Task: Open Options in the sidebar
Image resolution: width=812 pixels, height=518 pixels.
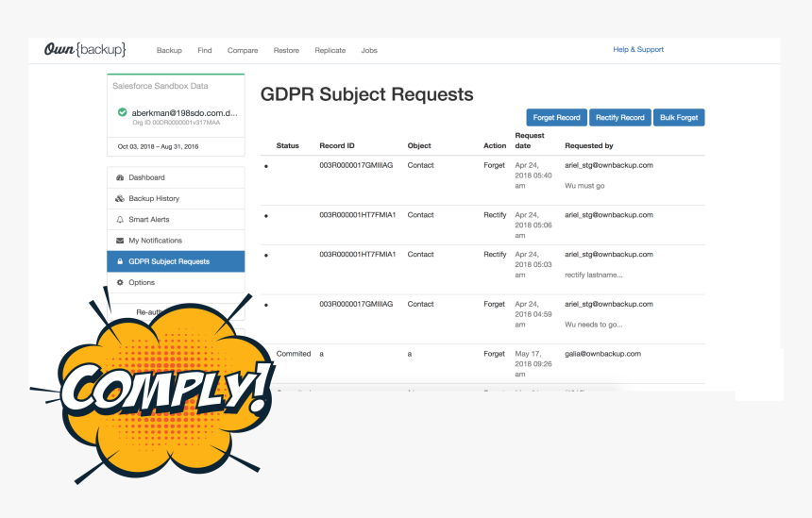Action: [x=176, y=282]
